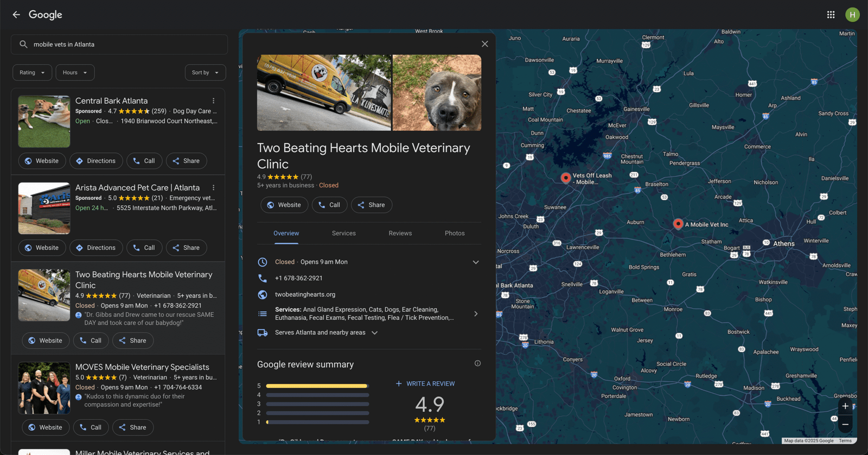The width and height of the screenshot is (868, 455).
Task: Switch to the Photos tab
Action: click(x=455, y=233)
